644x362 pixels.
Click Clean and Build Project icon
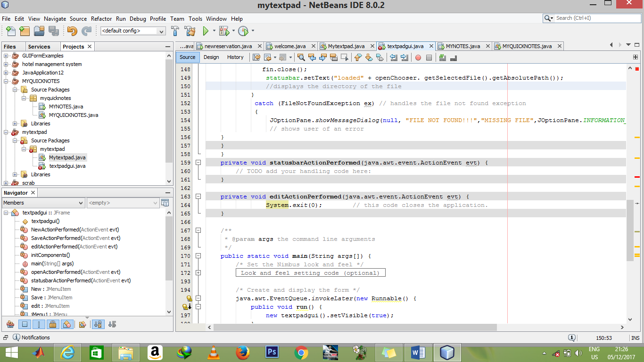coord(190,31)
